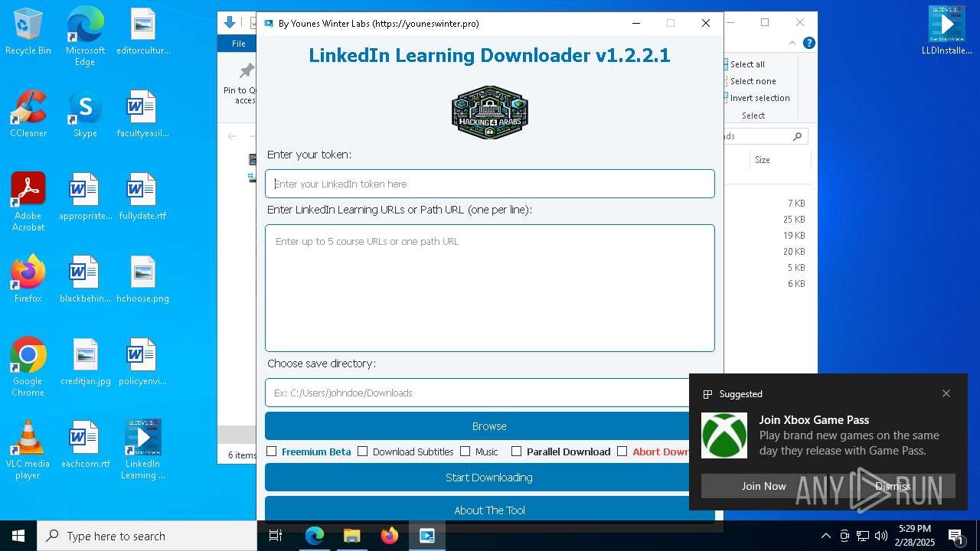Click Start Downloading button

(x=489, y=478)
